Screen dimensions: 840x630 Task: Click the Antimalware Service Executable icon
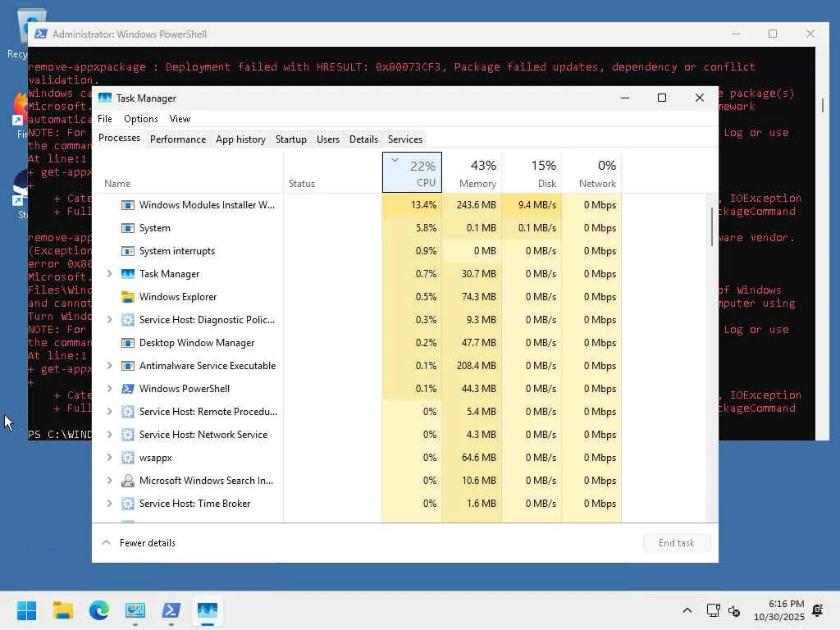(x=127, y=366)
